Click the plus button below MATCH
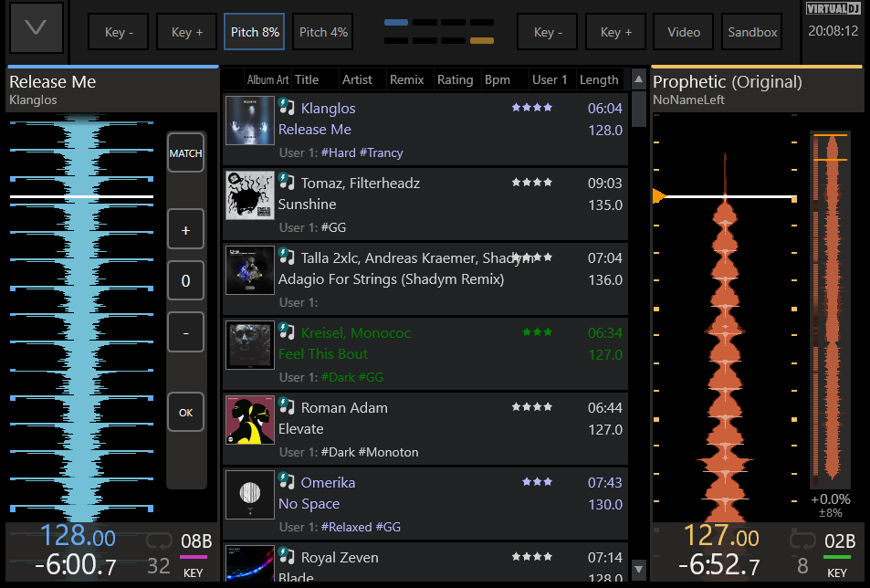The width and height of the screenshot is (870, 588). point(186,230)
